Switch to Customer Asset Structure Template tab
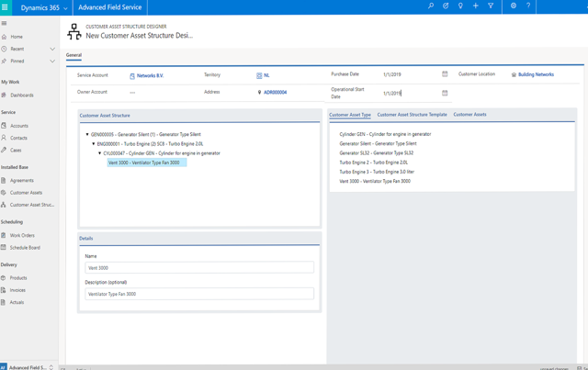 [412, 115]
